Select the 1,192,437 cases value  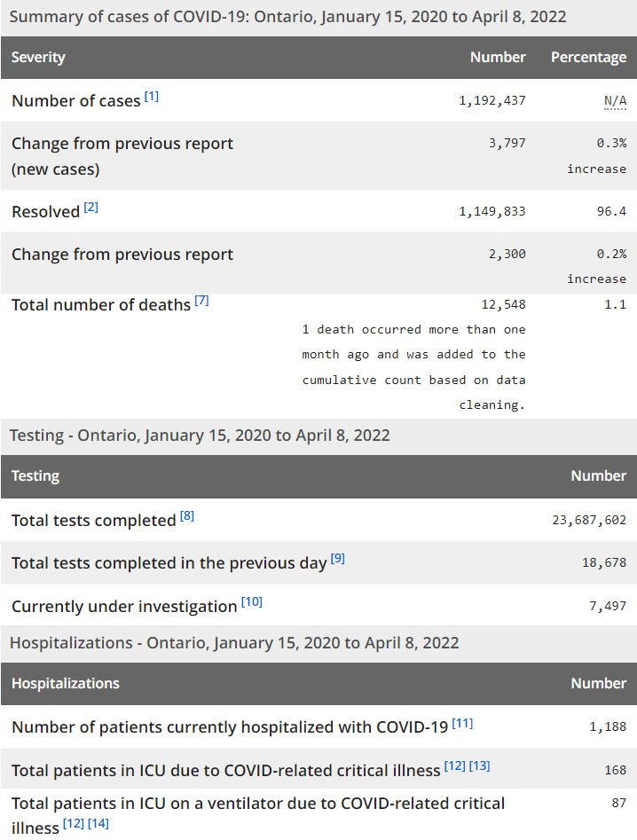[492, 101]
